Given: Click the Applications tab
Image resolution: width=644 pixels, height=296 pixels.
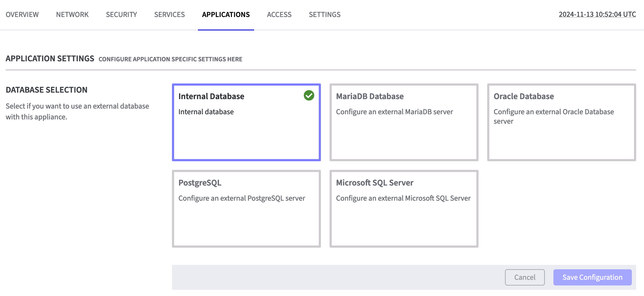Looking at the screenshot, I should (226, 15).
